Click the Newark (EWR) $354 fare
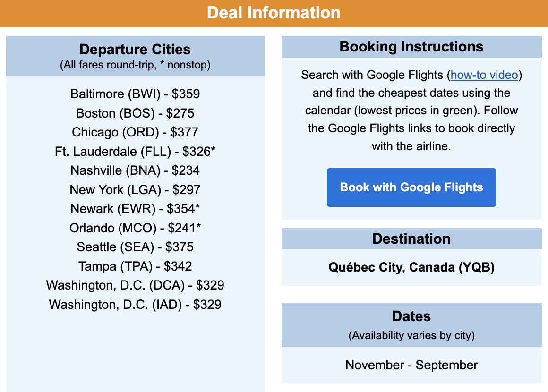Image resolution: width=548 pixels, height=392 pixels. point(135,209)
